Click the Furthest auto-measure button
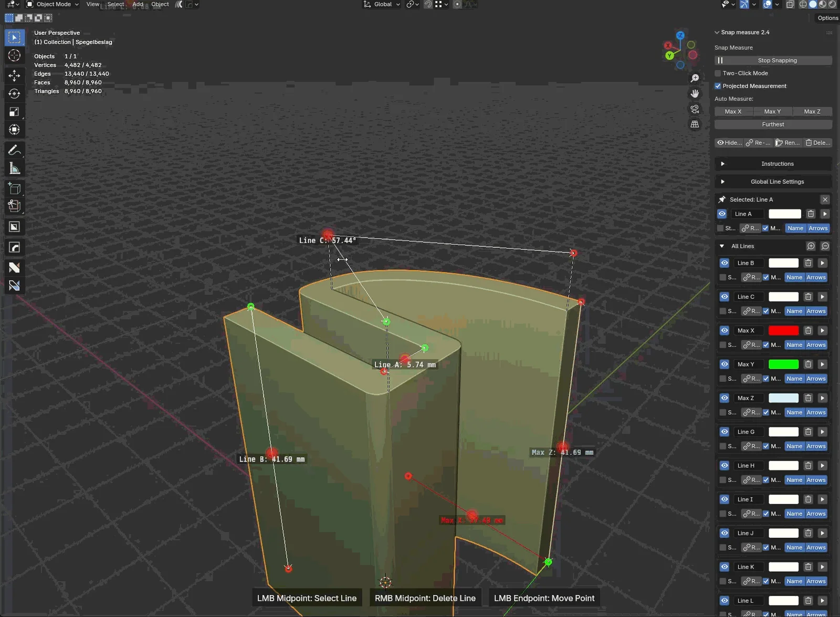The width and height of the screenshot is (840, 617). coord(773,124)
